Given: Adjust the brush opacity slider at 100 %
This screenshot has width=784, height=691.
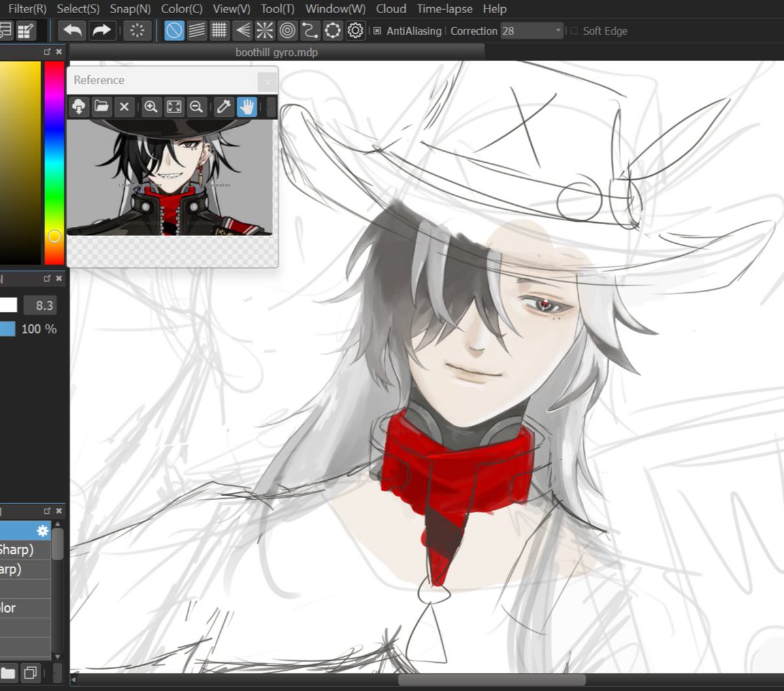Looking at the screenshot, I should coord(7,329).
